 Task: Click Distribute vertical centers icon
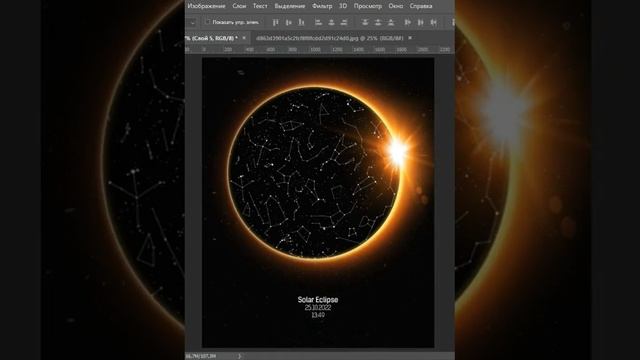tap(378, 22)
